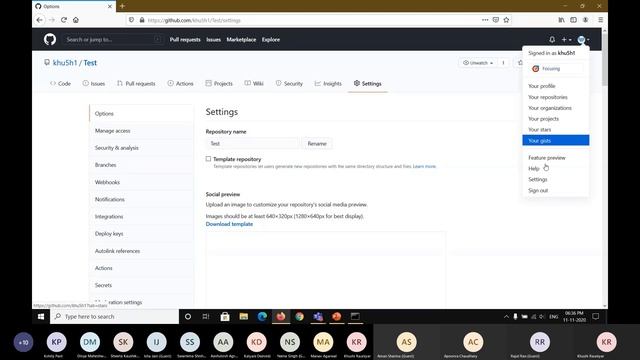Enable Template repository checkbox
640x360 pixels.
tap(208, 159)
